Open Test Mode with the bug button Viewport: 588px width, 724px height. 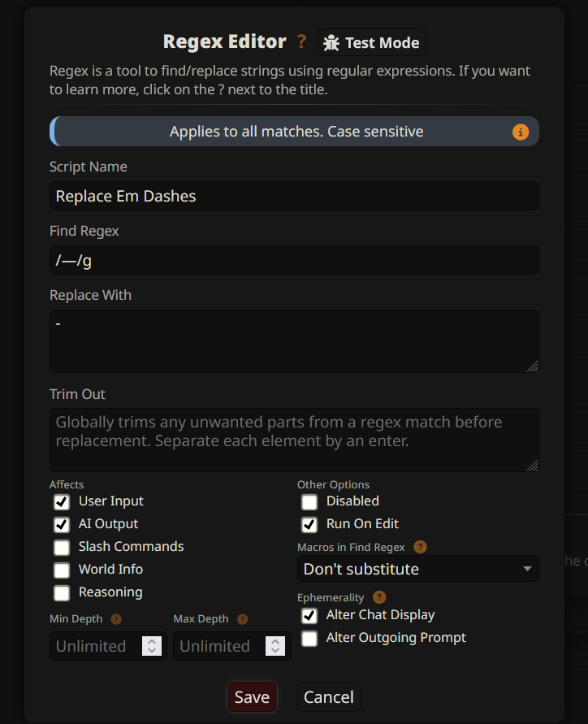[x=371, y=42]
